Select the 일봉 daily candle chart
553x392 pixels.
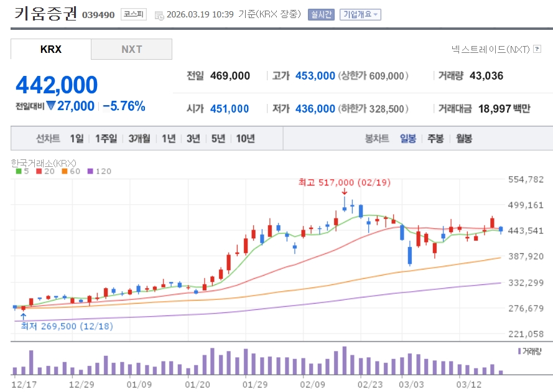point(408,139)
